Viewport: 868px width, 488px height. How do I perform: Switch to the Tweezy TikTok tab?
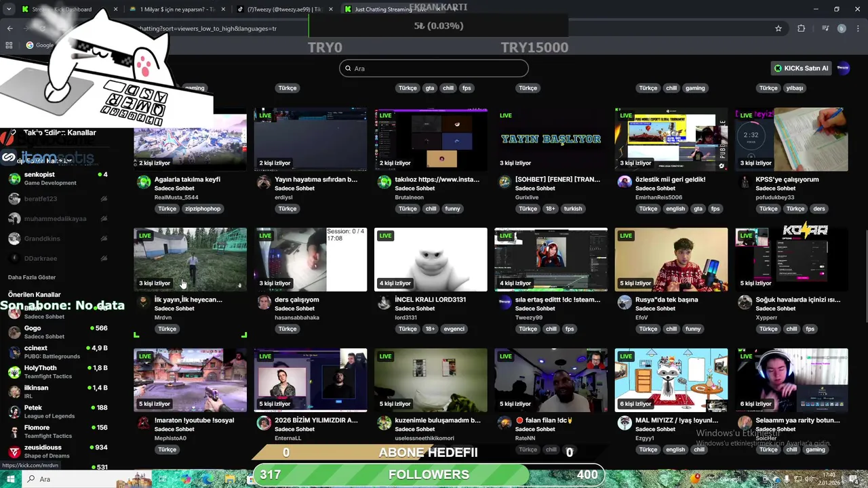(x=283, y=9)
